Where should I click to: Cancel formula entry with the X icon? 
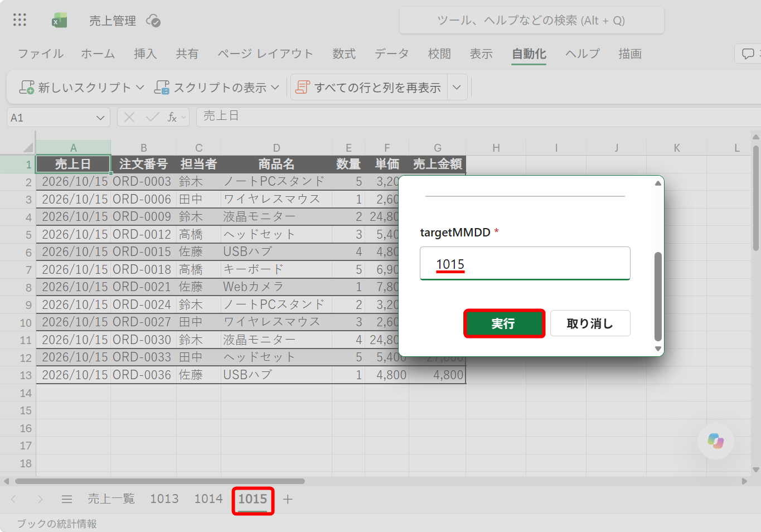point(129,117)
